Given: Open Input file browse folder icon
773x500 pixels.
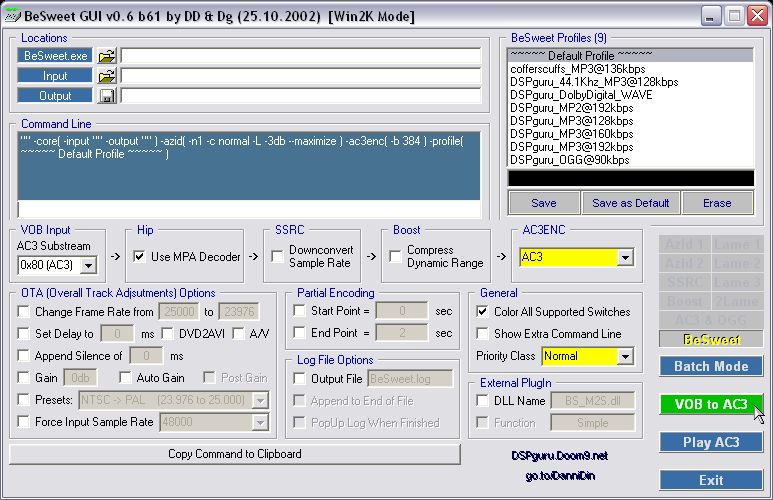Looking at the screenshot, I should pos(106,76).
